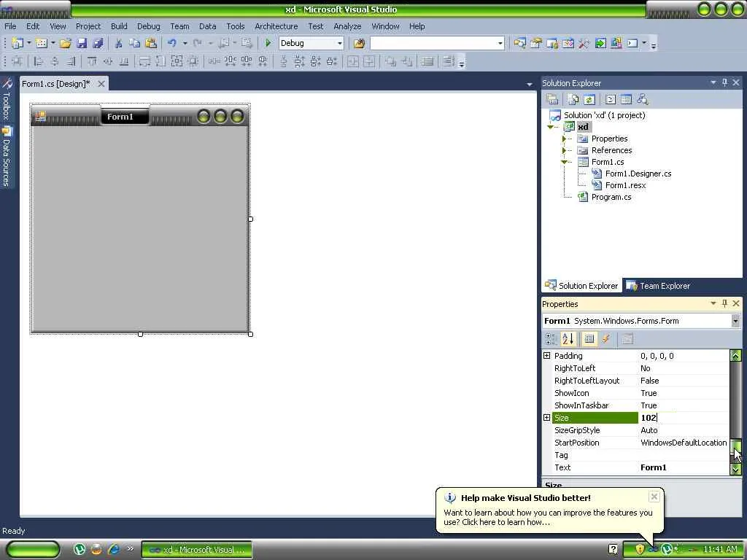Screen dimensions: 747x560
Task: Open the Architecture menu
Action: coord(276,26)
